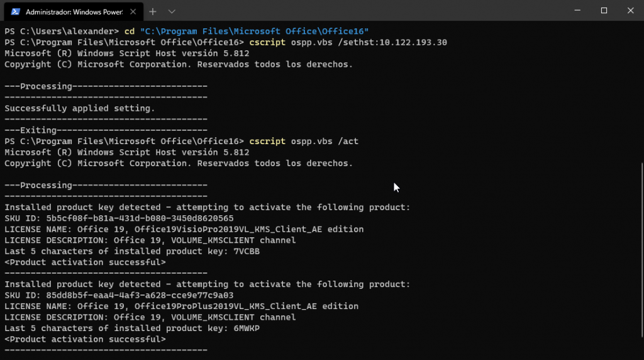This screenshot has width=644, height=360.
Task: Click product key characters 6MWKP line
Action: 132,328
